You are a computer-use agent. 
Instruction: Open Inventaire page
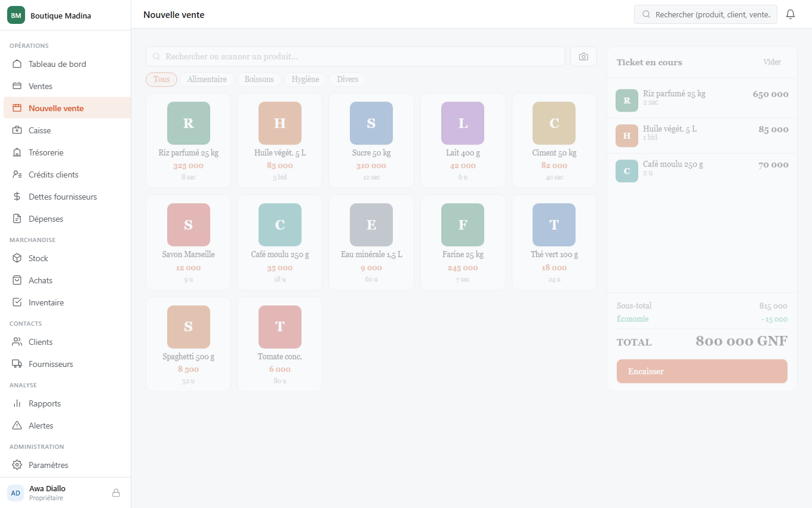click(67, 302)
